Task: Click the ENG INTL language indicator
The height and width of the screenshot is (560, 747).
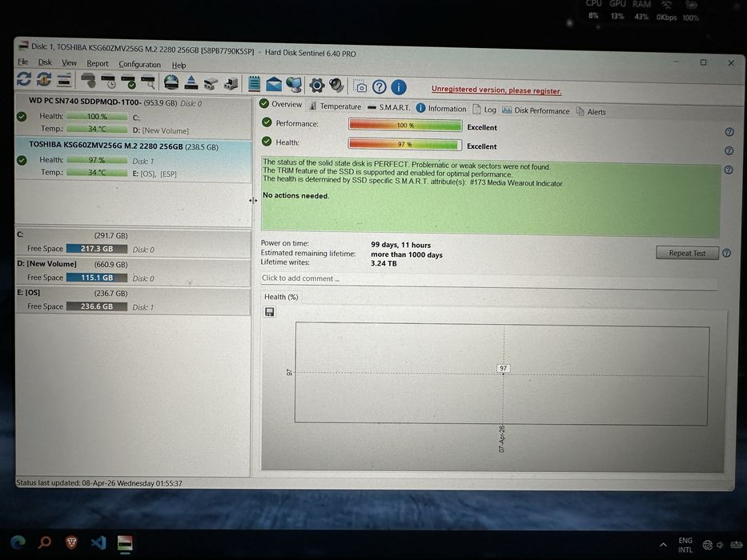Action: (x=685, y=545)
